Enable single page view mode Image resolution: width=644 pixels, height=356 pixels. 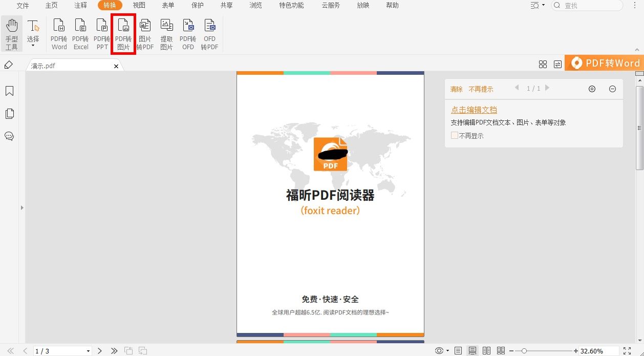pyautogui.click(x=458, y=350)
